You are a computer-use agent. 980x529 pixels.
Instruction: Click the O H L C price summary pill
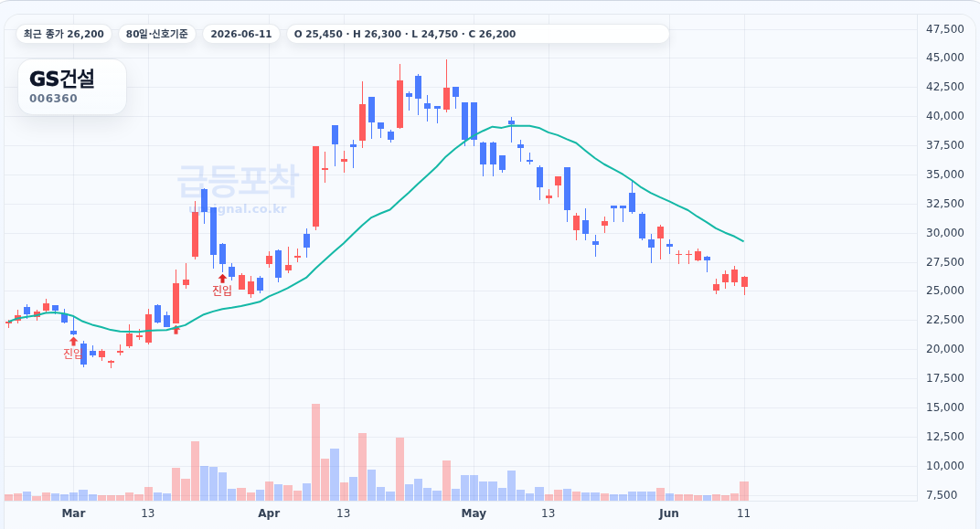pos(478,34)
